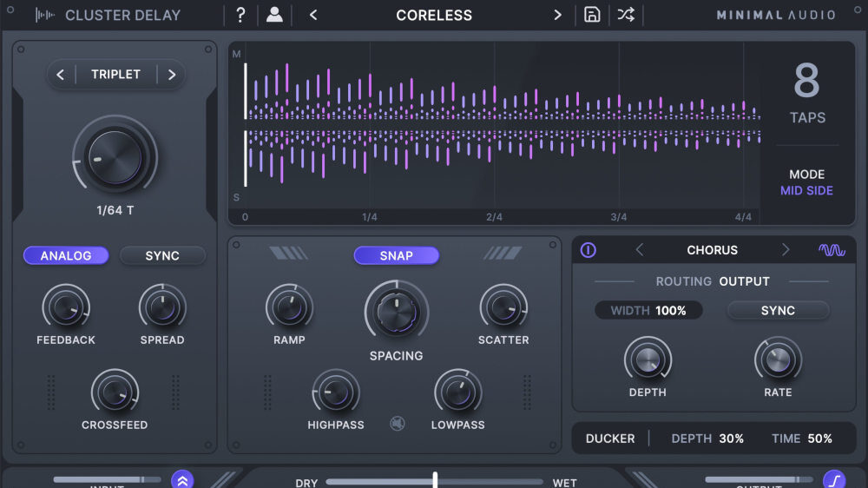Click the shuffle randomize preset icon

[626, 15]
